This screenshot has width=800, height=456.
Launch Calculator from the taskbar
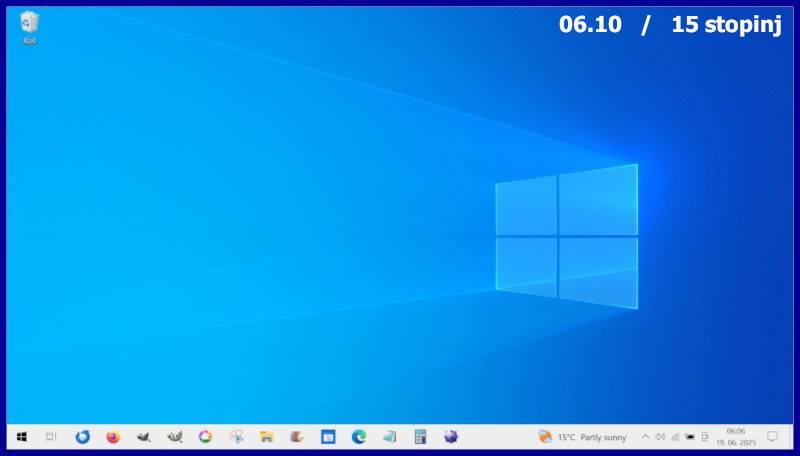pos(420,437)
